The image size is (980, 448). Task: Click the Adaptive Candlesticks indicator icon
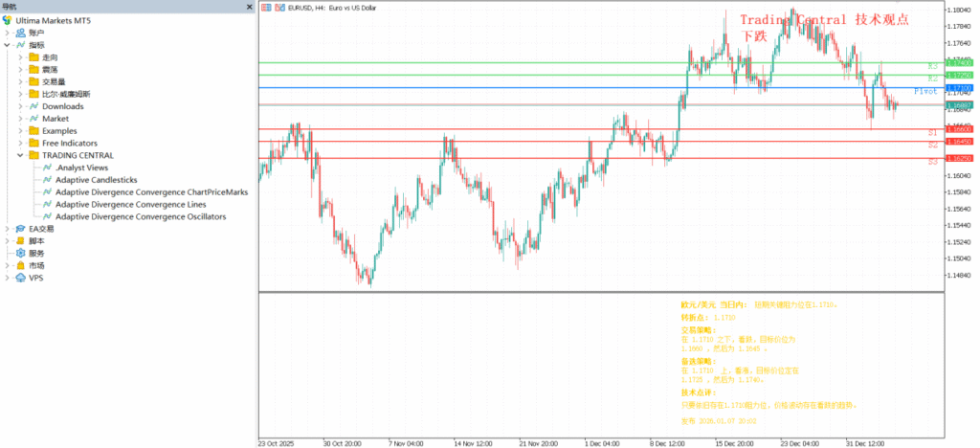click(48, 180)
